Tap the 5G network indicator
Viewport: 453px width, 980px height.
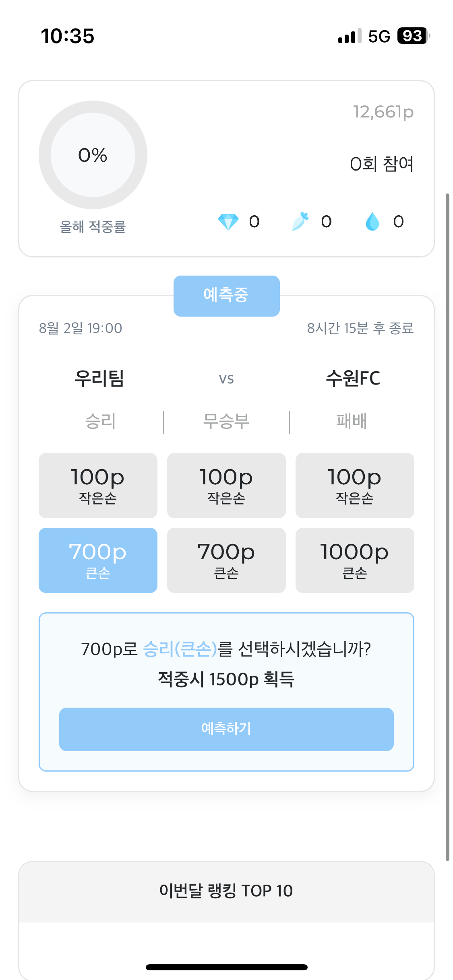(379, 36)
